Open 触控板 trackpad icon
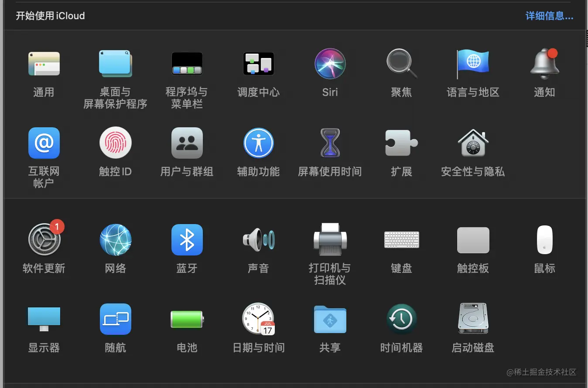 tap(473, 240)
